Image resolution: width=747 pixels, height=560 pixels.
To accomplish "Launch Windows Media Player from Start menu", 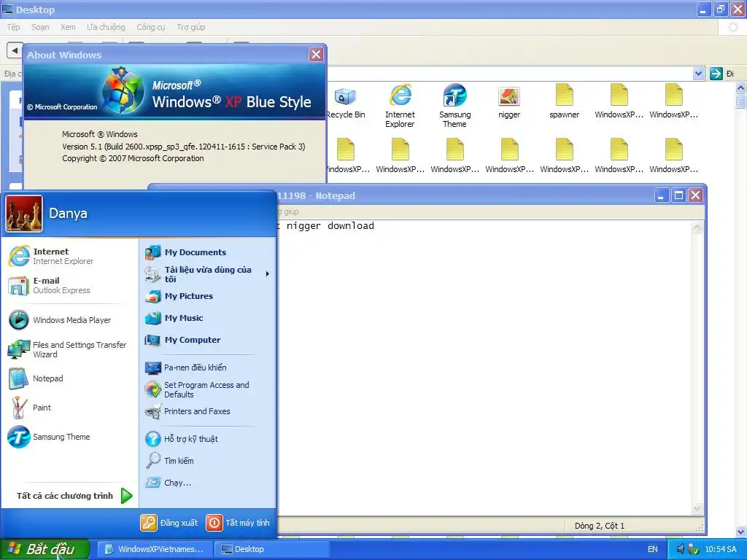I will tap(60, 320).
